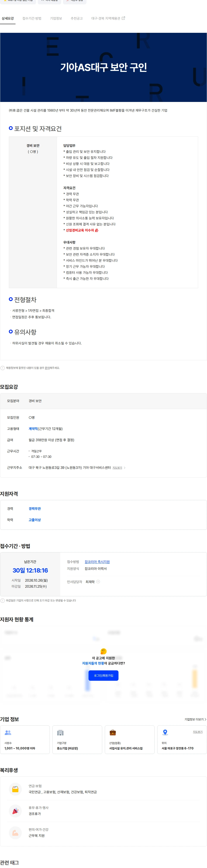Go to the 추천공고 tab
The image size is (207, 868).
[76, 19]
